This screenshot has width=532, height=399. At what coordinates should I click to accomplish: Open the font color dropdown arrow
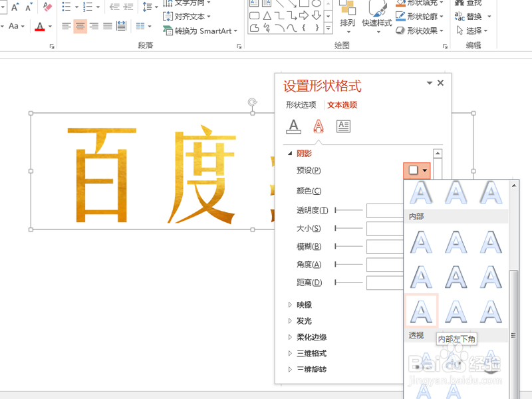[x=50, y=27]
